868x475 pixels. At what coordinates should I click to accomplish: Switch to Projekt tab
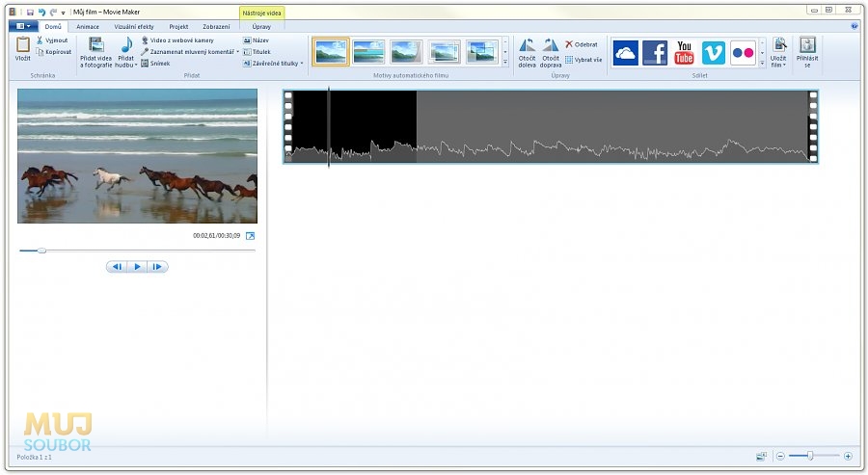click(178, 27)
